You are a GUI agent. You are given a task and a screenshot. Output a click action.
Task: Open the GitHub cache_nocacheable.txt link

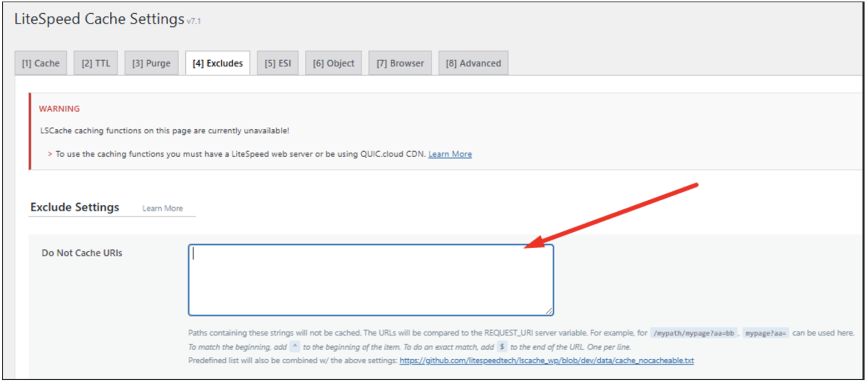[546, 360]
